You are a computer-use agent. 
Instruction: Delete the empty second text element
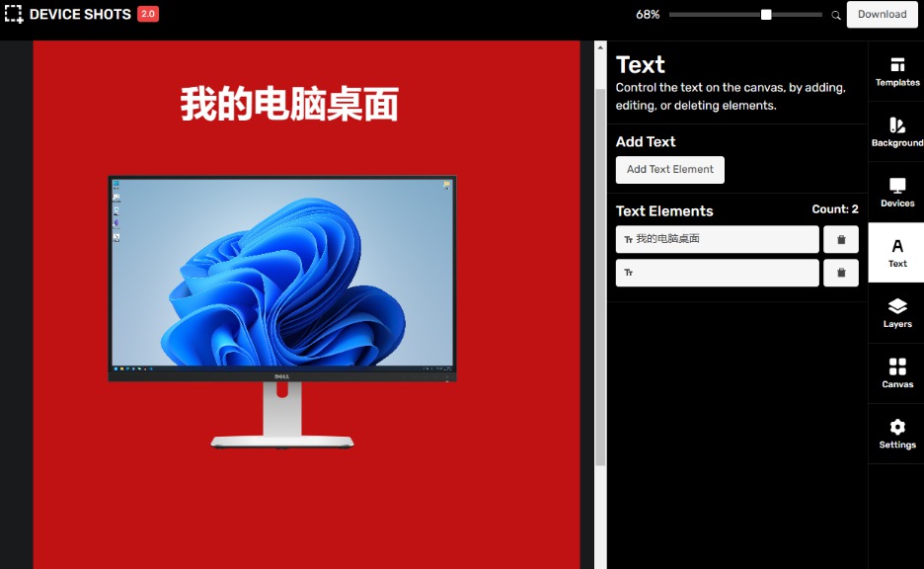coord(841,273)
